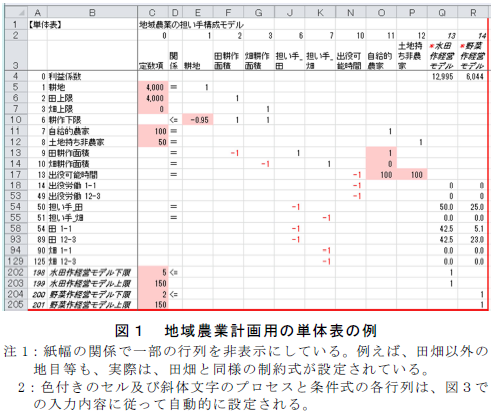
Task: Select column G header
Action: [259, 13]
